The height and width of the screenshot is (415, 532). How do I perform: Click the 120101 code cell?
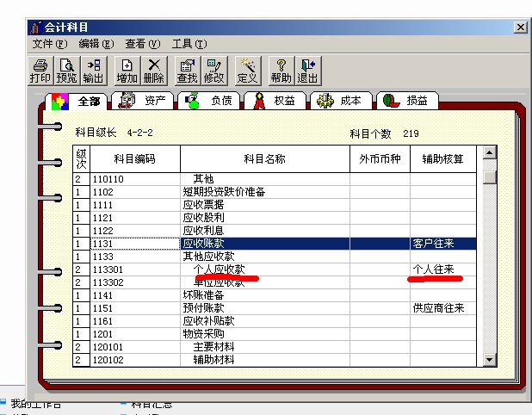[135, 347]
